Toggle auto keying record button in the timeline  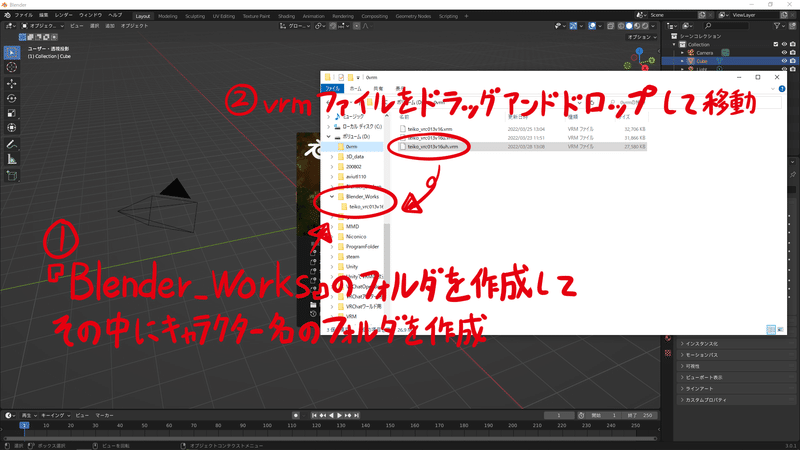pos(295,415)
